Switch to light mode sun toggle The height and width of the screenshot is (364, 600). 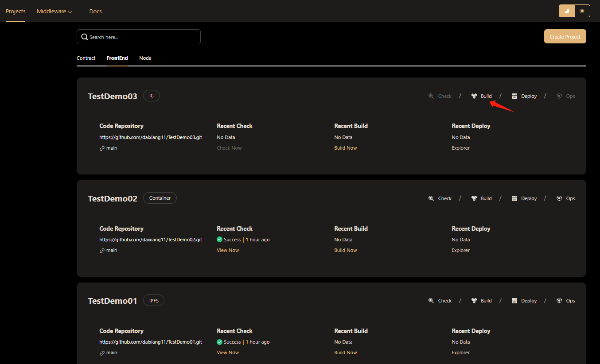582,11
